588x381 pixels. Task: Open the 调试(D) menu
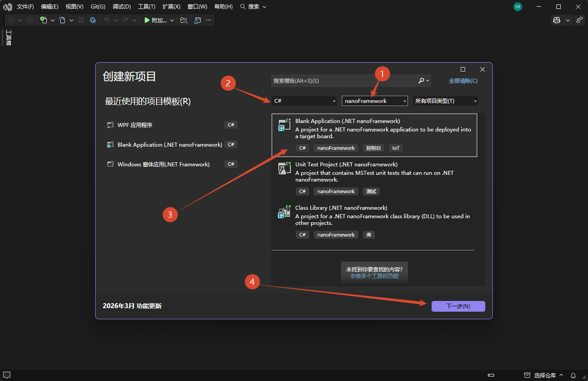pos(122,7)
